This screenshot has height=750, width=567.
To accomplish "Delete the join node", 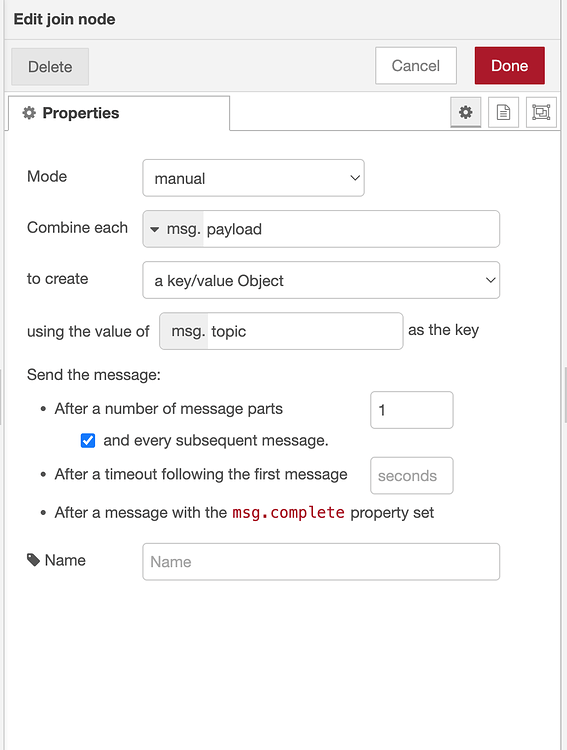I will 50,66.
